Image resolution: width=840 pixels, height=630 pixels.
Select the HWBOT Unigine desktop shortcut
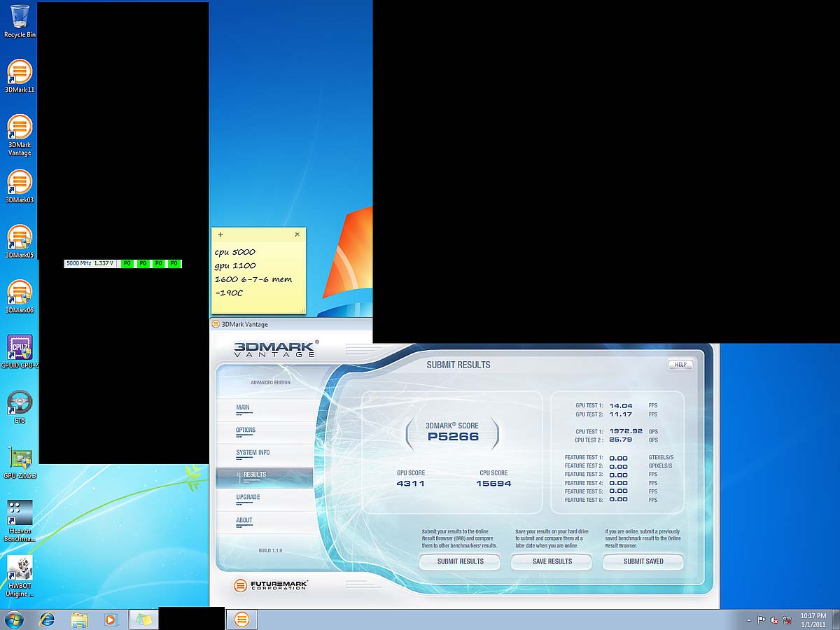tap(20, 577)
